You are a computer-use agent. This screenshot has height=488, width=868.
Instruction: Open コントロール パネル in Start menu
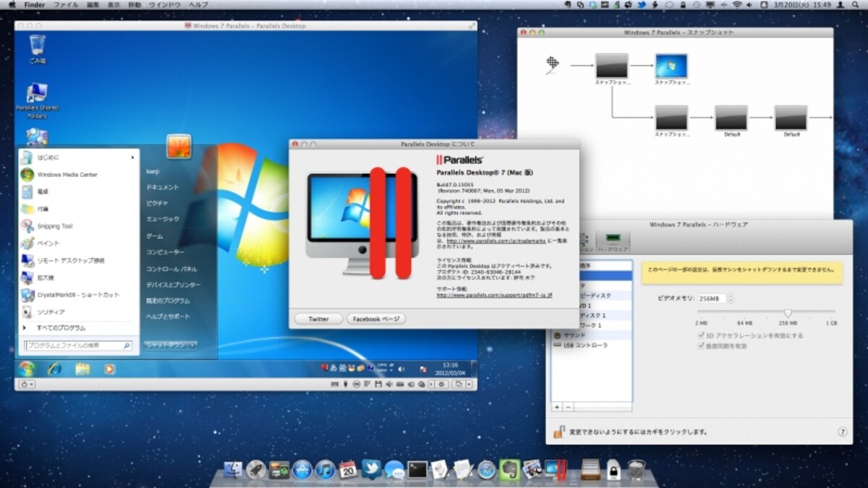tap(171, 268)
